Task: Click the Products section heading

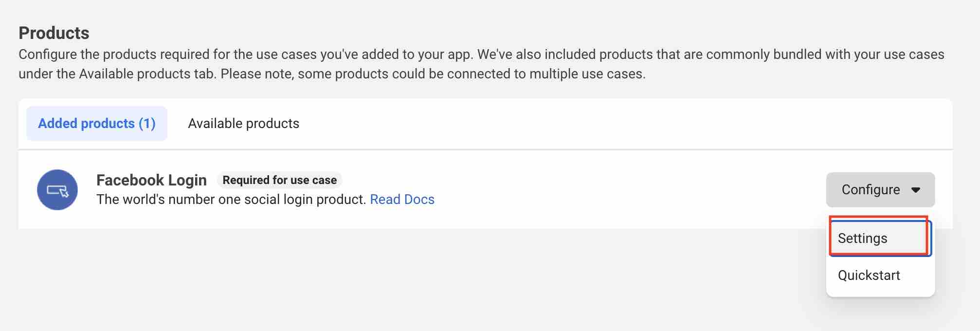Action: point(54,33)
